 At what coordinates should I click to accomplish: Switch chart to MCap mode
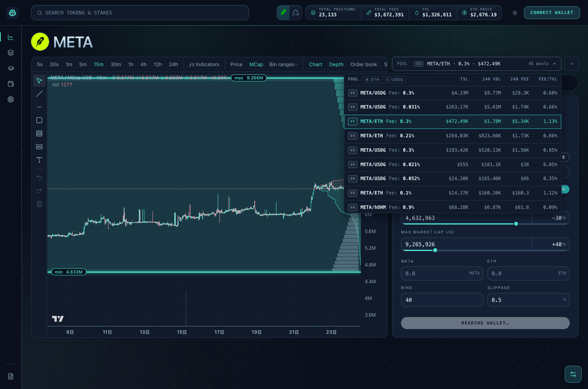256,65
